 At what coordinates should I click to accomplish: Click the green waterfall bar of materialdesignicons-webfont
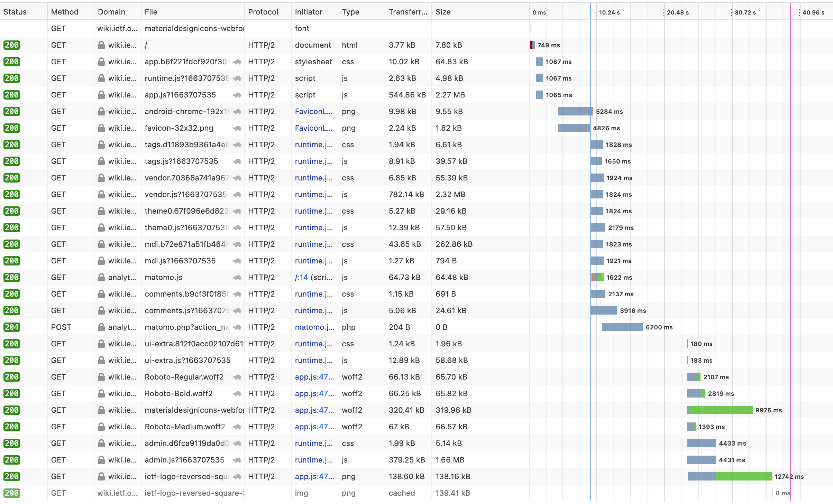click(720, 410)
